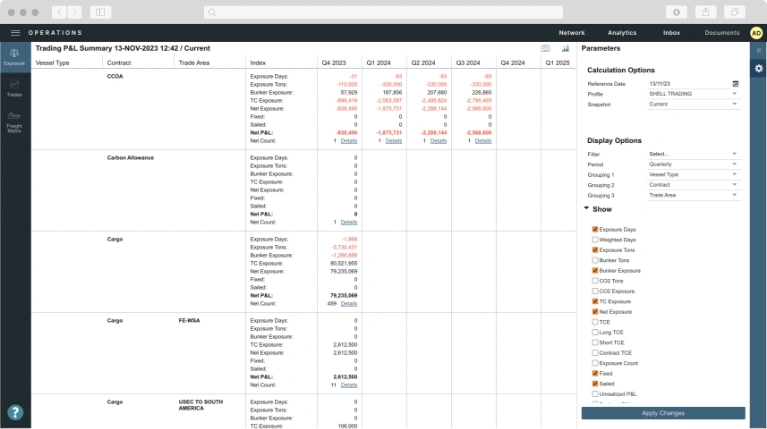Open Details link for Carbon Allowance
This screenshot has width=767, height=429.
click(x=349, y=222)
